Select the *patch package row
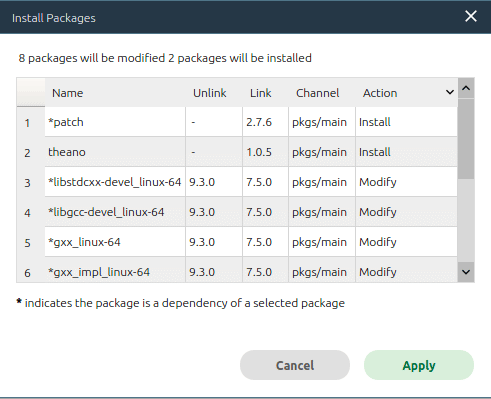 point(251,122)
